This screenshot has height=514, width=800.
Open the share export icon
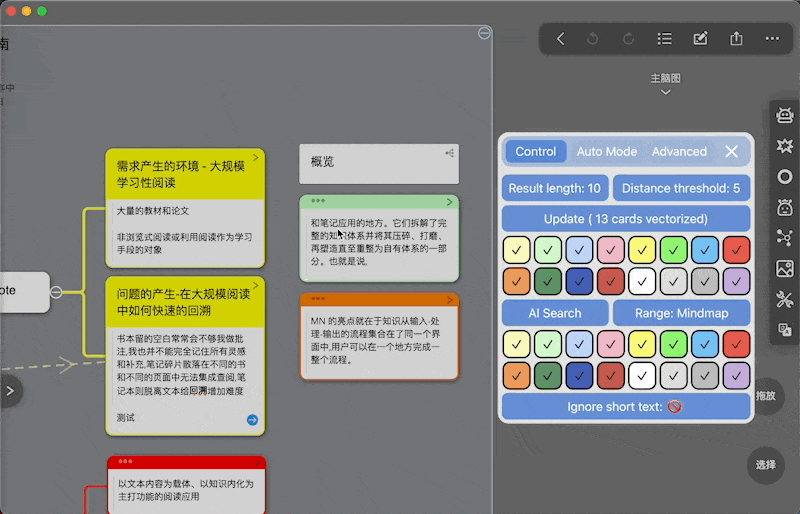736,39
